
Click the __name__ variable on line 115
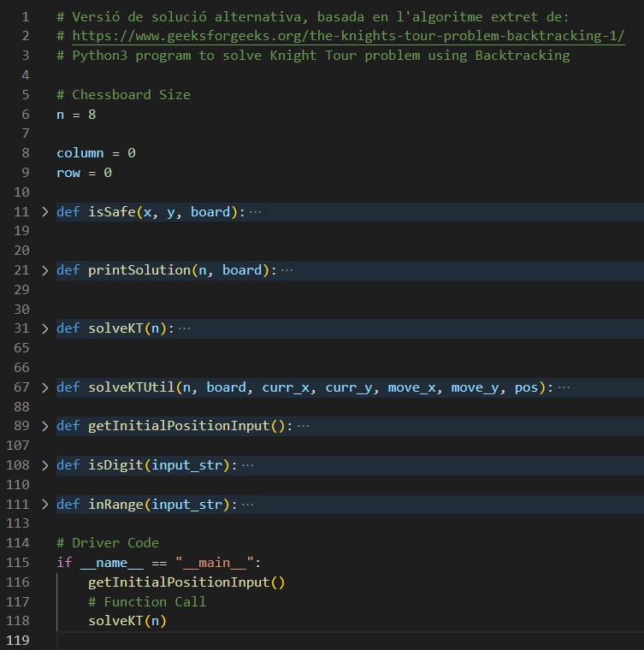pos(112,563)
